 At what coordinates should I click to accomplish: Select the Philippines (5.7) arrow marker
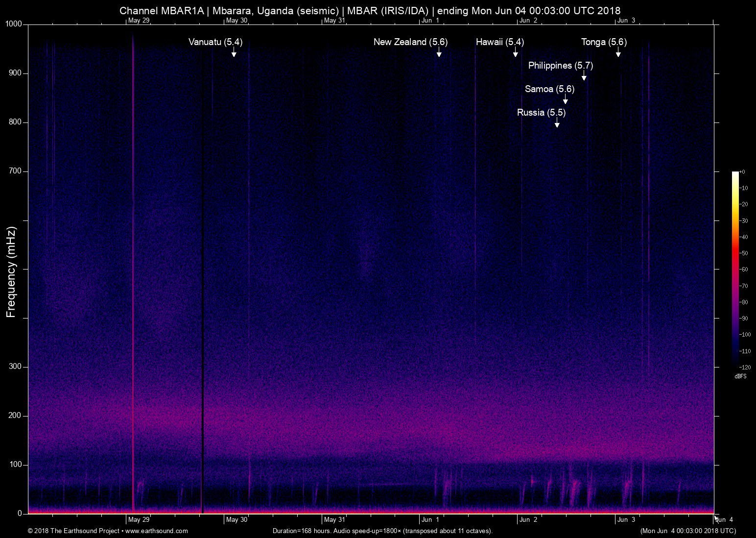click(x=584, y=76)
